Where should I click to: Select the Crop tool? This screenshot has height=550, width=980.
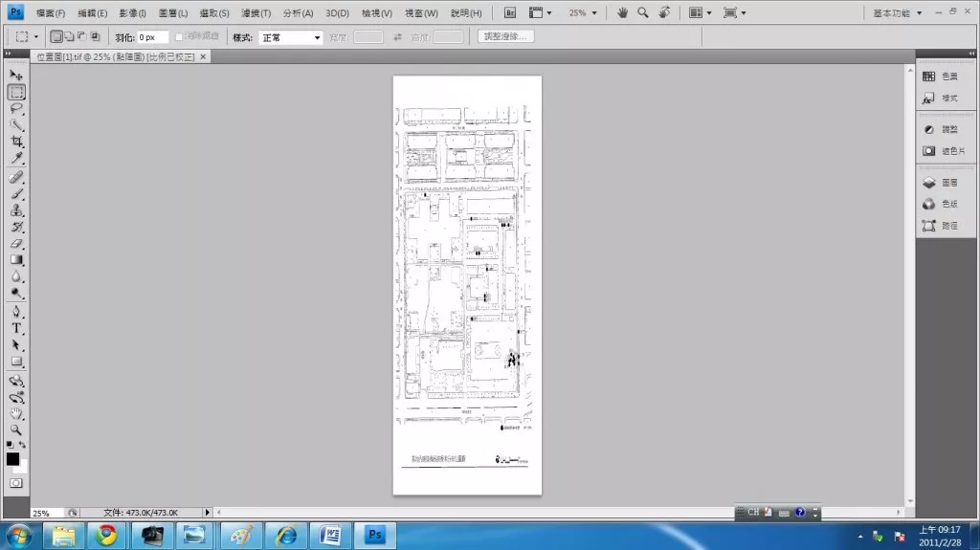click(x=16, y=142)
